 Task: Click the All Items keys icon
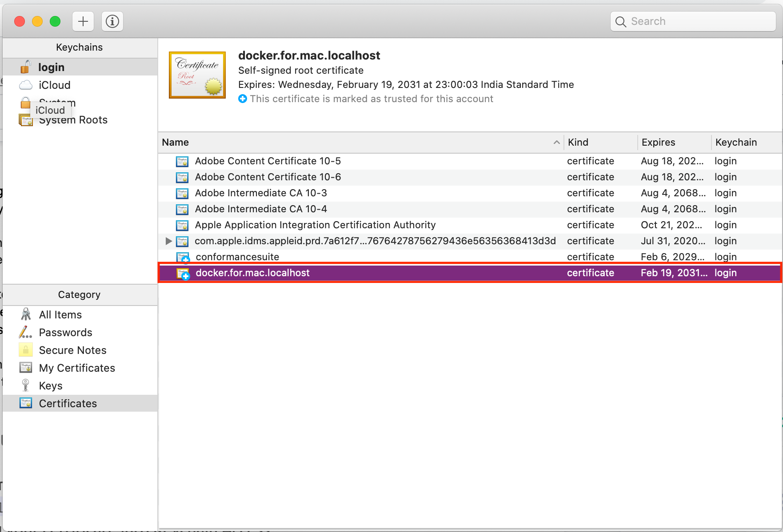26,314
